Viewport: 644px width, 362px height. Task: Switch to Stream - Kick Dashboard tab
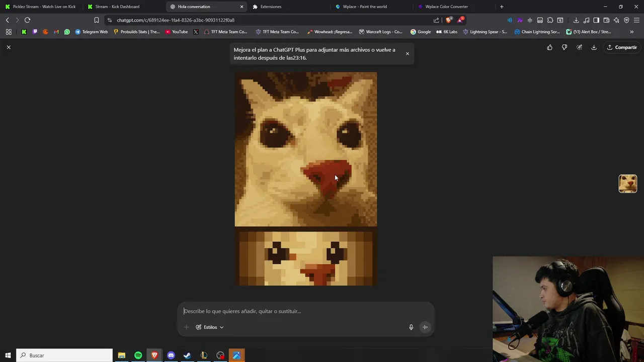[121, 7]
